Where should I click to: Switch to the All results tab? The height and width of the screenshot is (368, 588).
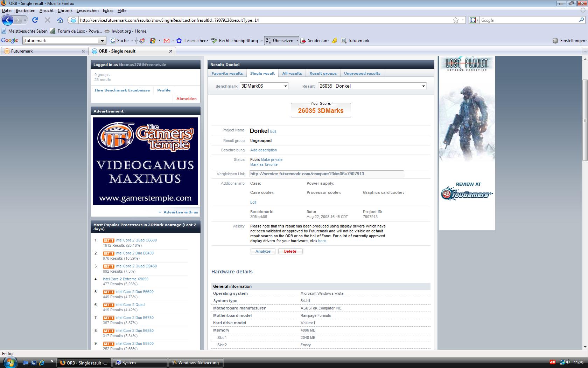coord(292,73)
